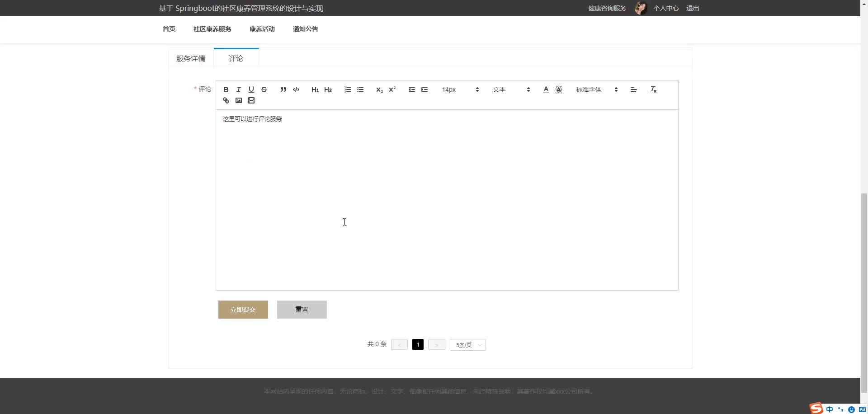868x414 pixels.
Task: Open the Sogou soft keyboard icon
Action: [862, 409]
